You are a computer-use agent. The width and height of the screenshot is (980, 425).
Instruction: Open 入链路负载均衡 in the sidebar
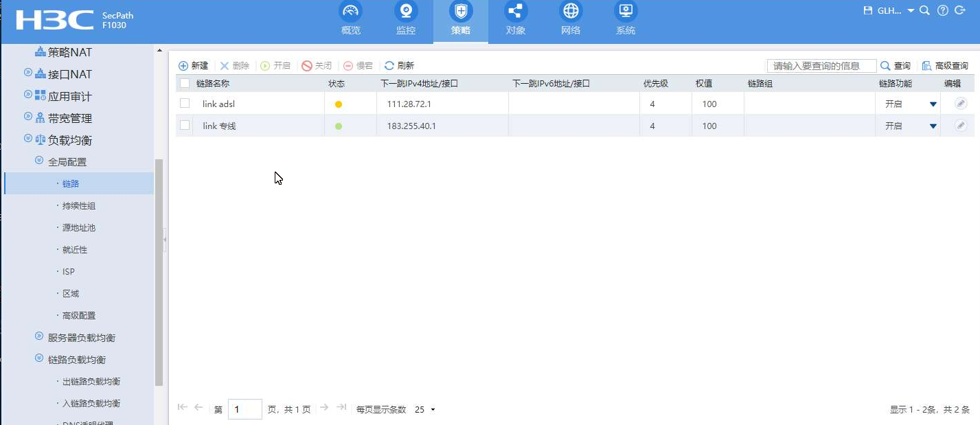[91, 404]
